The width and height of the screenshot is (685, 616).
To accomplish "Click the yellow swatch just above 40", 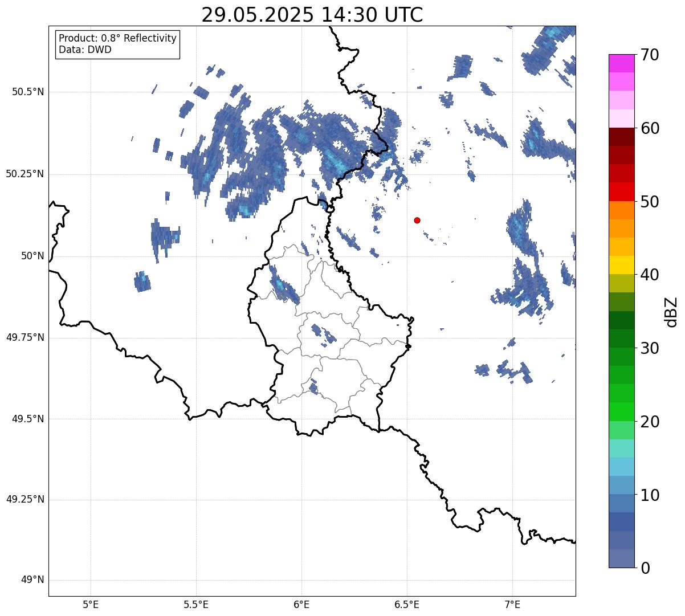I will click(622, 265).
